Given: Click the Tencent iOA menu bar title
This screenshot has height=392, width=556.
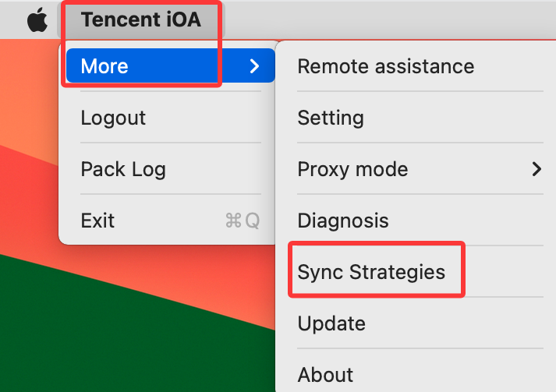Looking at the screenshot, I should click(141, 19).
